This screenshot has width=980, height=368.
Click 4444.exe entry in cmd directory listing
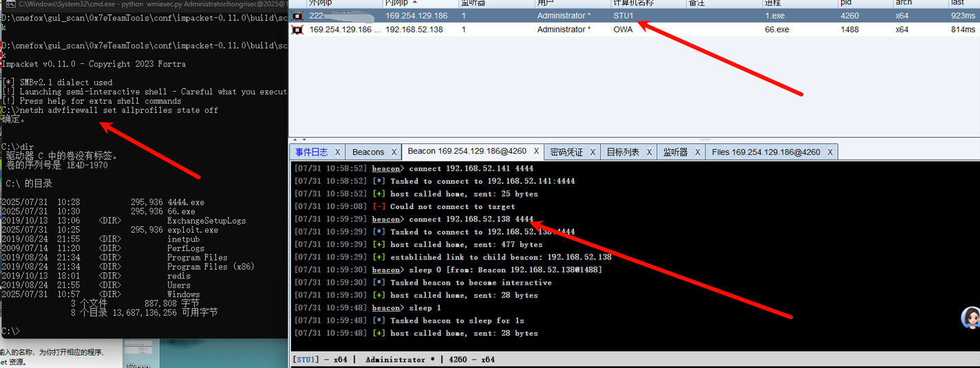186,202
